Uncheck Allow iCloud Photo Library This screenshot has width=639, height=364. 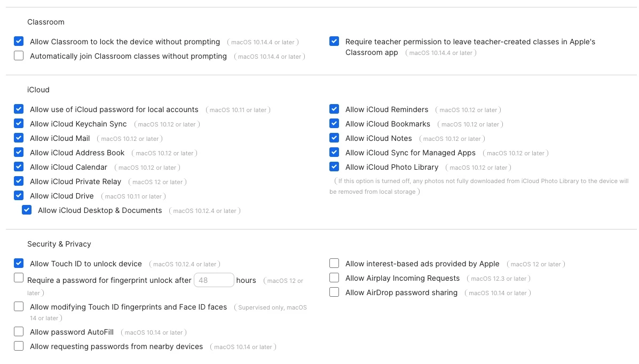334,167
